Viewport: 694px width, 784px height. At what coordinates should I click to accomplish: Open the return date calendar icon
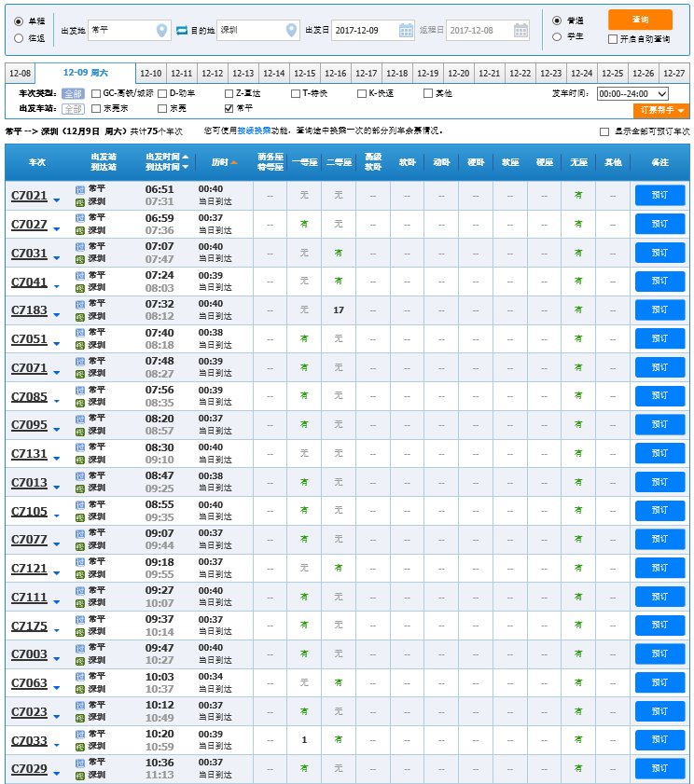520,31
